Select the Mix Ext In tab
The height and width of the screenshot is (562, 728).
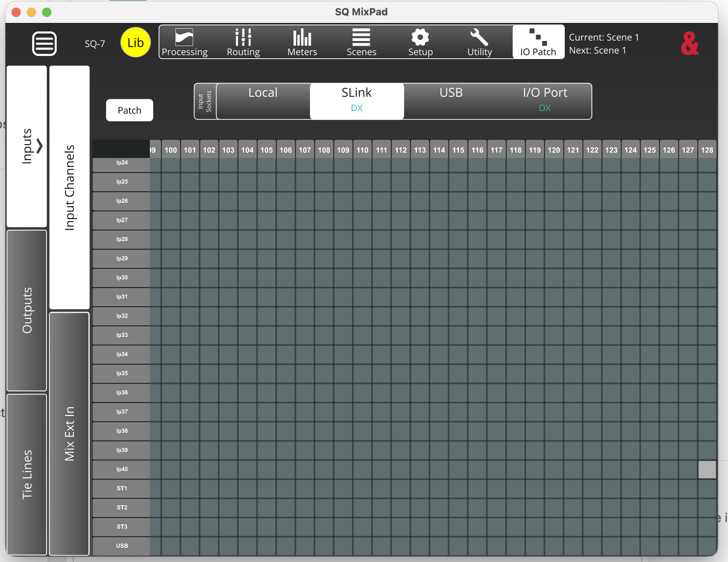(x=69, y=434)
